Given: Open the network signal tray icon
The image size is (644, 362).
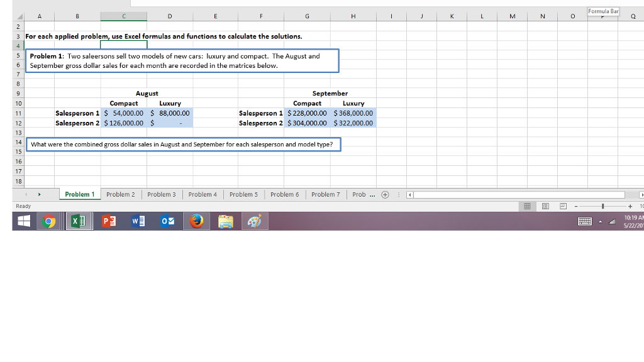Looking at the screenshot, I should pos(612,222).
